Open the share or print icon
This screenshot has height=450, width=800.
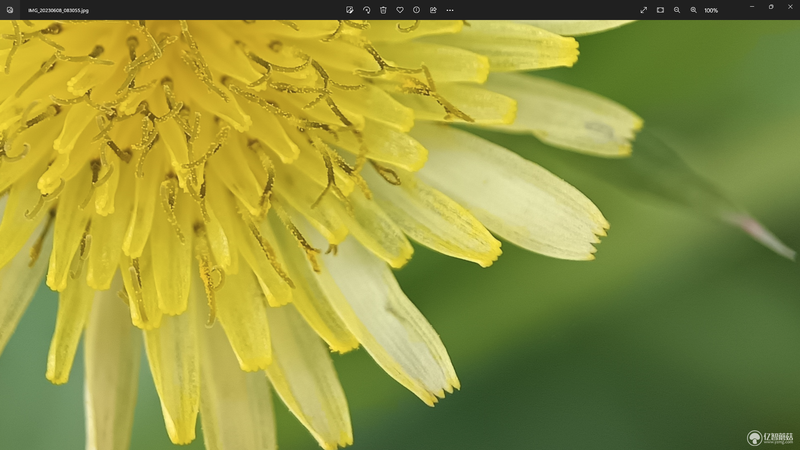click(x=433, y=10)
